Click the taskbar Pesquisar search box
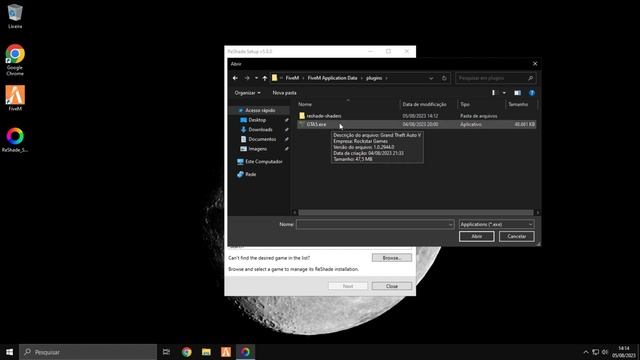The height and width of the screenshot is (360, 640). pos(88,352)
